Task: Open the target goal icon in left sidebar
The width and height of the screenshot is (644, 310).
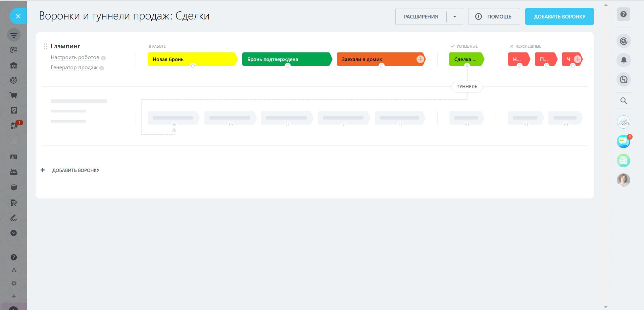Action: (x=14, y=80)
